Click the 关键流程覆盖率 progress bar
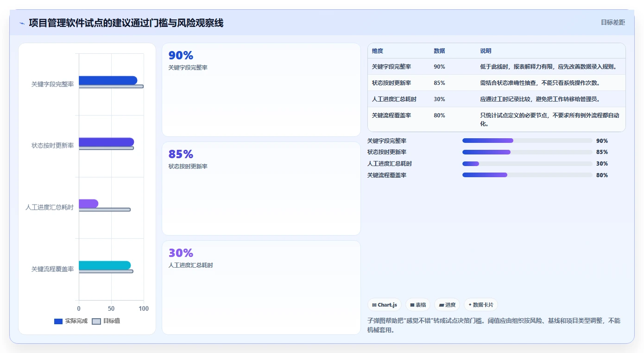 coord(527,175)
